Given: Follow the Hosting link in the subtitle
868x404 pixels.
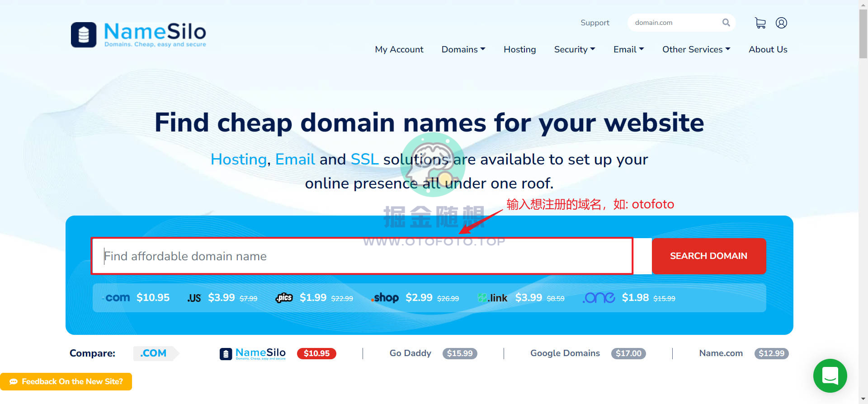Looking at the screenshot, I should [239, 160].
